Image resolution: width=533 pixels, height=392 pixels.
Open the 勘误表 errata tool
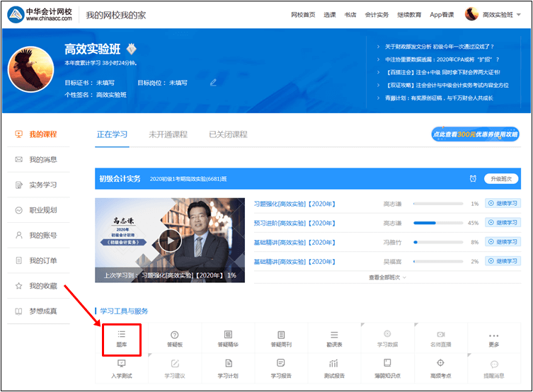point(334,339)
